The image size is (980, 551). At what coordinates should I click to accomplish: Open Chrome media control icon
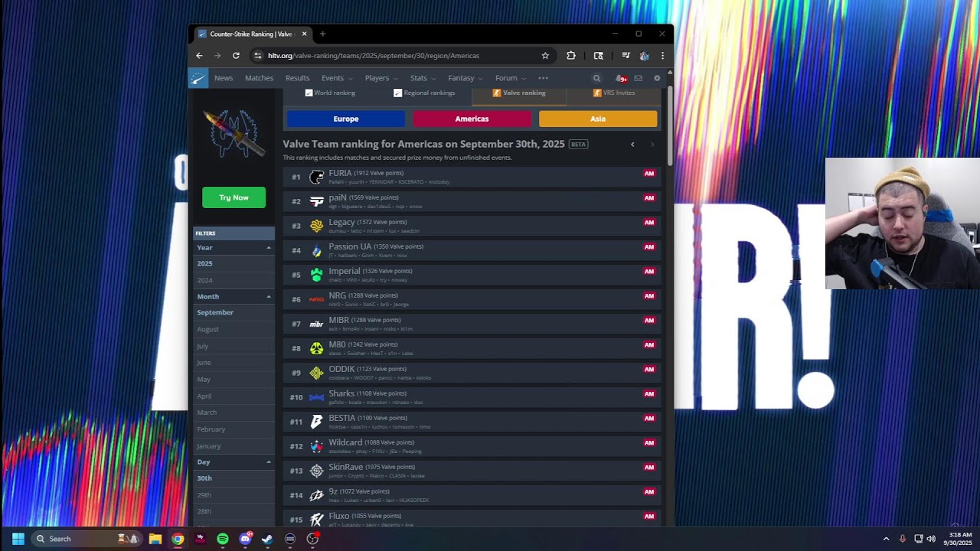626,56
